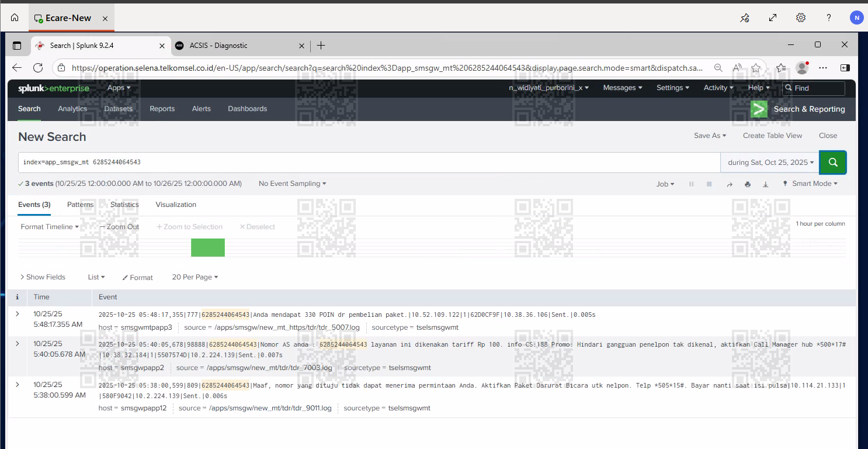The image size is (868, 449).
Task: Click the Zoom Out timeline button
Action: (x=119, y=227)
